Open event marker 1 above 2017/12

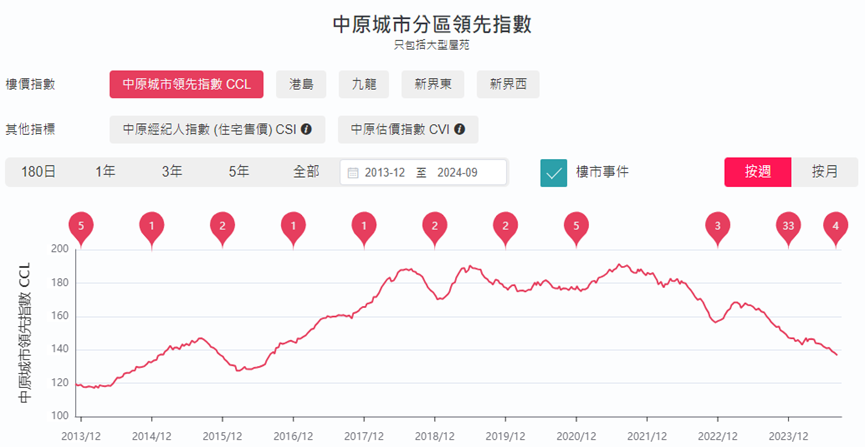pos(364,228)
